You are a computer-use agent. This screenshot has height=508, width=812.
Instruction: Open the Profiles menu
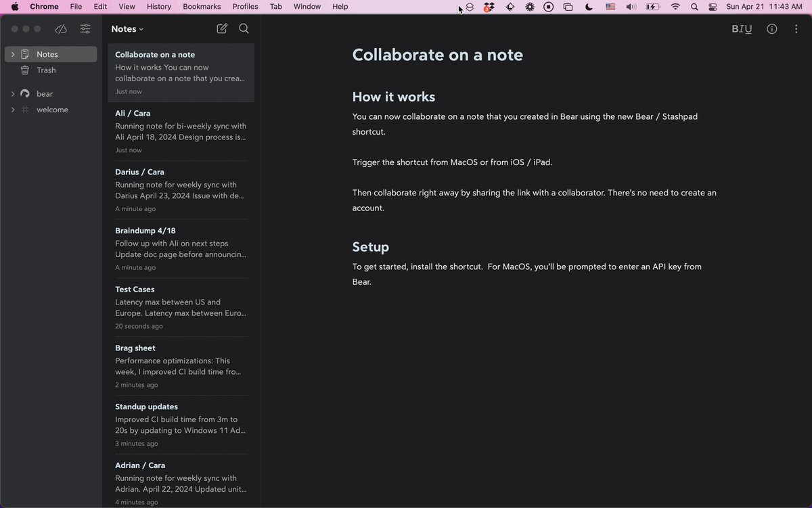pos(245,7)
